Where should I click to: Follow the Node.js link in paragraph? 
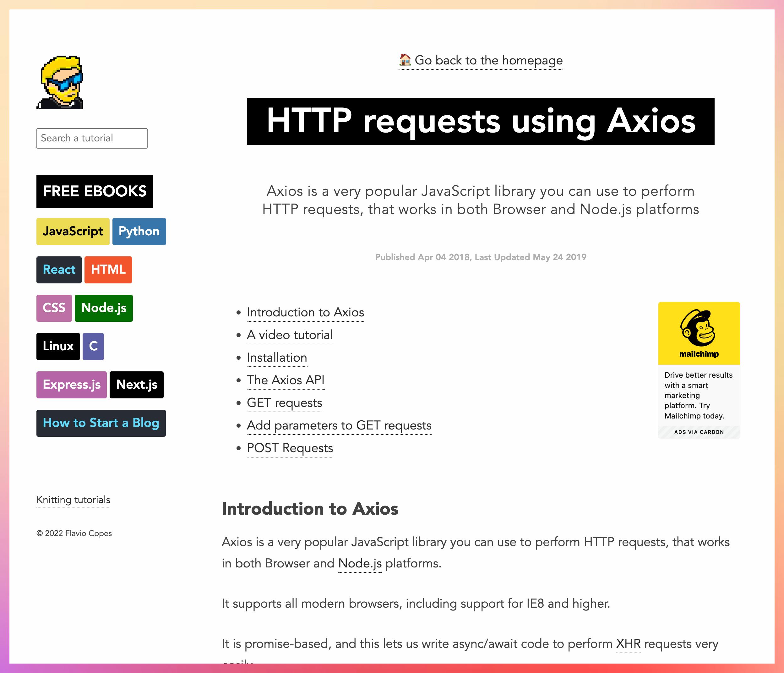pyautogui.click(x=360, y=563)
